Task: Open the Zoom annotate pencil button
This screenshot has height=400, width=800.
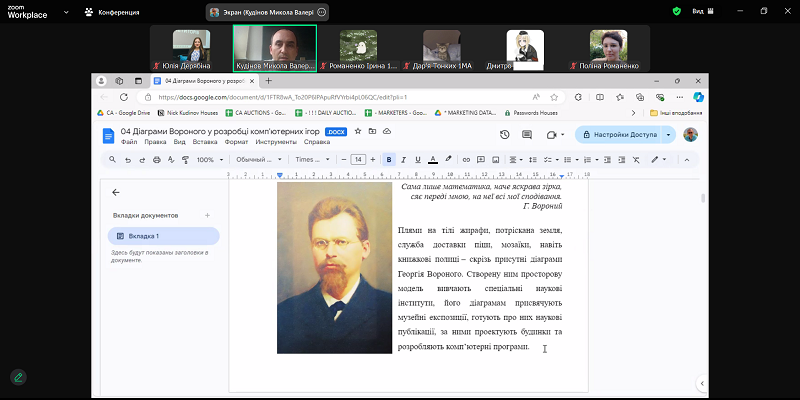Action: click(18, 378)
